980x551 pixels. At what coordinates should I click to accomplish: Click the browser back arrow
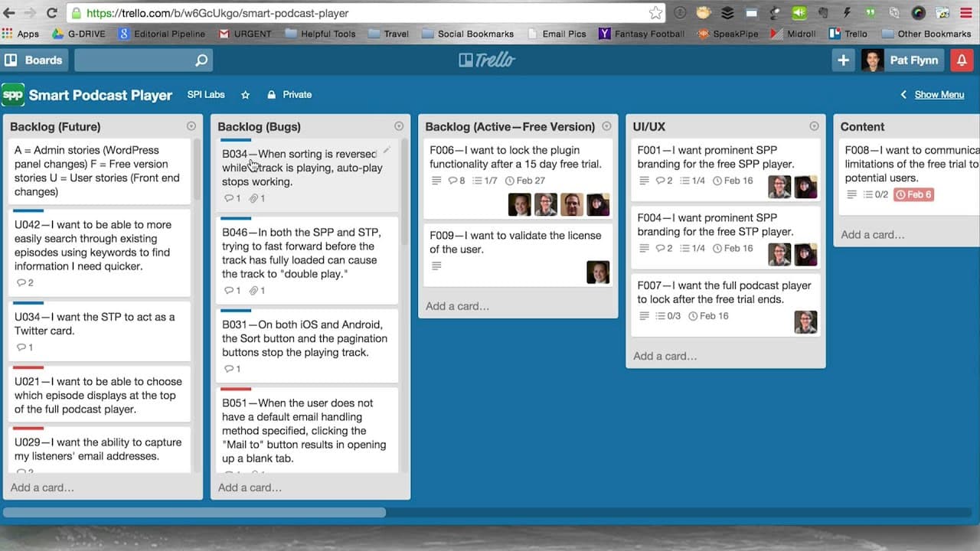(10, 13)
